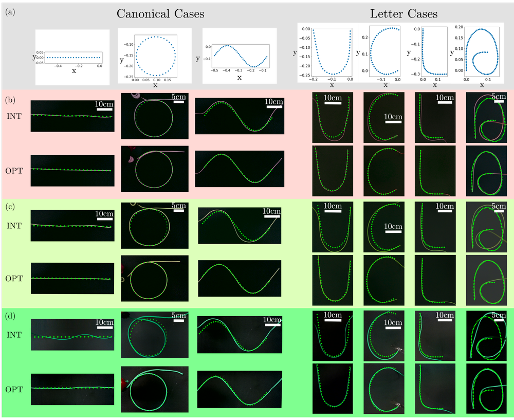
Task: Select the circle scatter plot
Action: point(155,56)
